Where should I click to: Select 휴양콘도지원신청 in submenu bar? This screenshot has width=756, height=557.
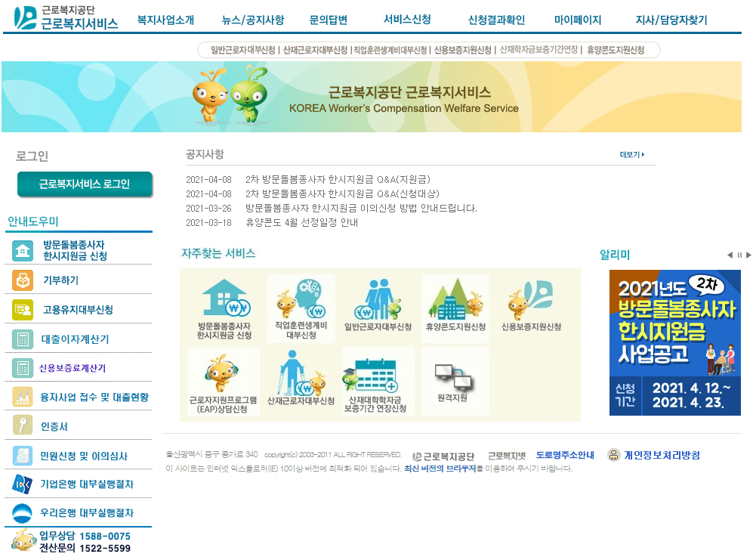pyautogui.click(x=616, y=50)
